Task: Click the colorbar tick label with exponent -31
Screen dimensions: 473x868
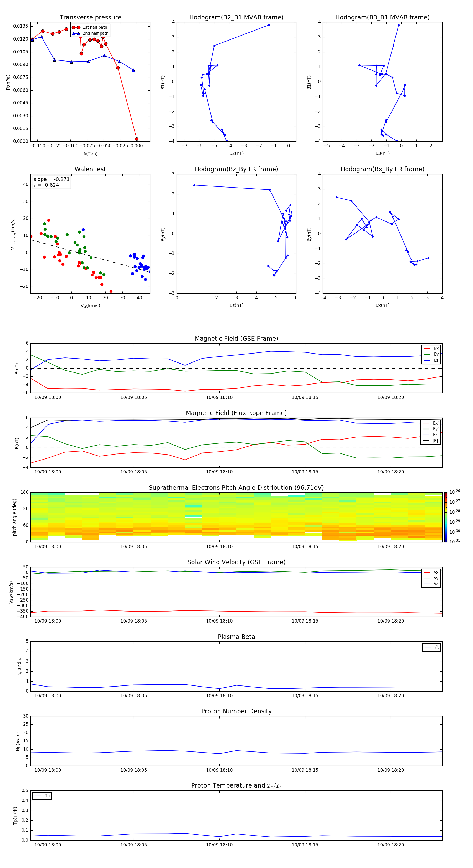Action: click(455, 542)
